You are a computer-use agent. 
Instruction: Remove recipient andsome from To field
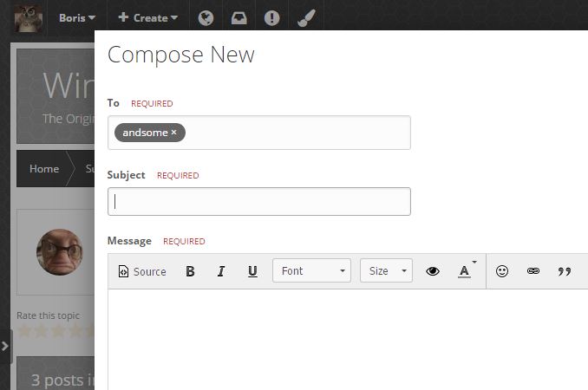[173, 133]
